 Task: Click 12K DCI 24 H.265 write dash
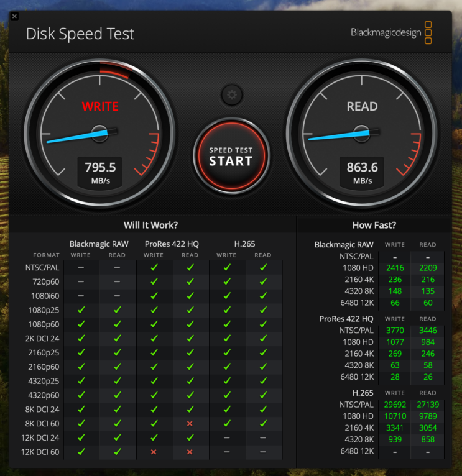click(226, 437)
